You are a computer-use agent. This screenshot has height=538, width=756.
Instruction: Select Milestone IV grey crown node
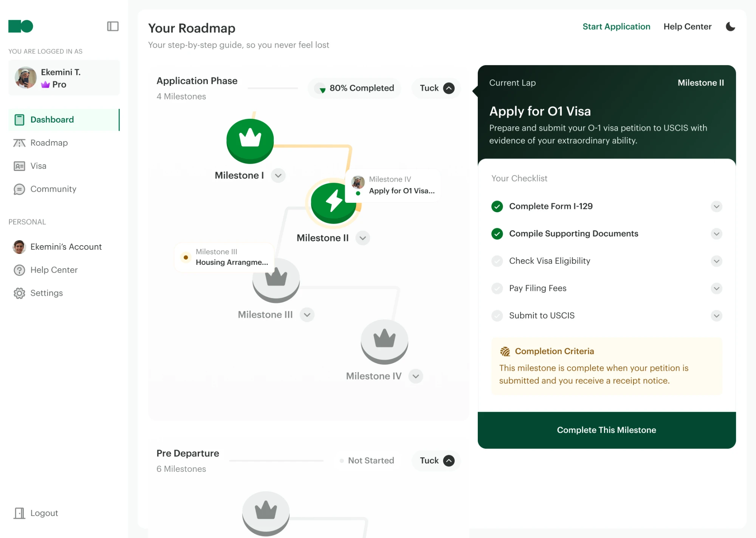[384, 342]
